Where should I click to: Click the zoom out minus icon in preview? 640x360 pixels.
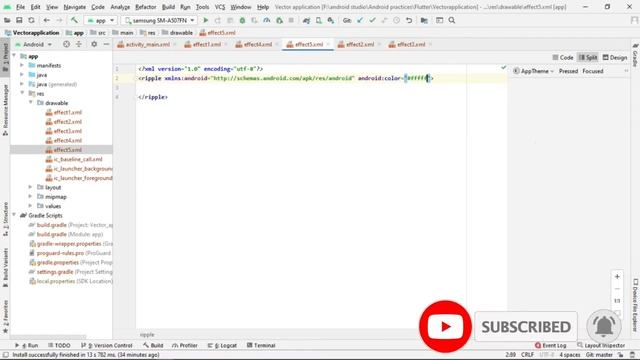click(x=617, y=289)
